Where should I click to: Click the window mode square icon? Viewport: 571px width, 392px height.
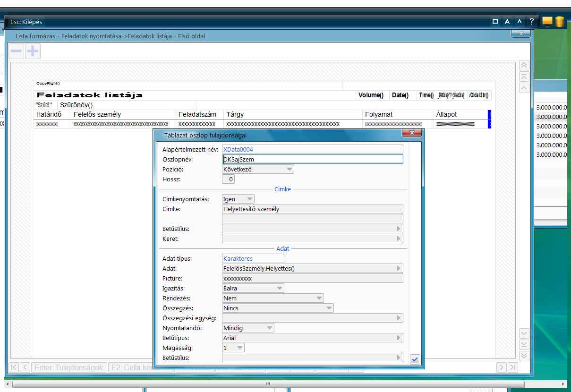pyautogui.click(x=495, y=21)
